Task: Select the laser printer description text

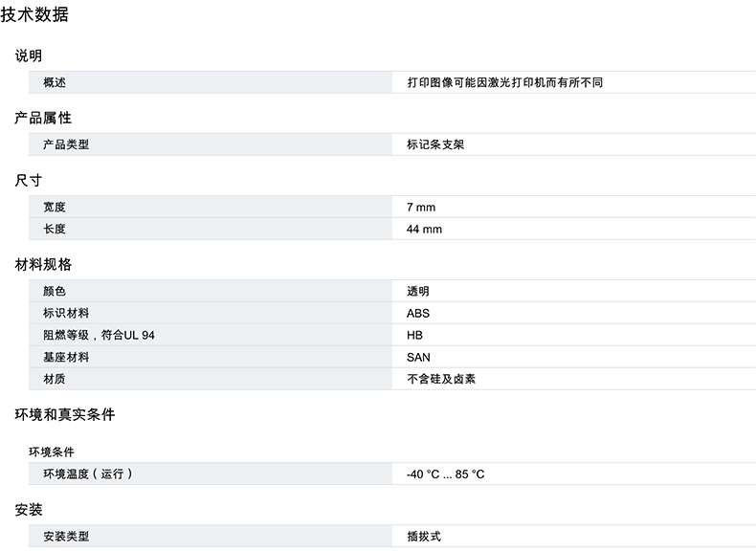Action: [504, 83]
